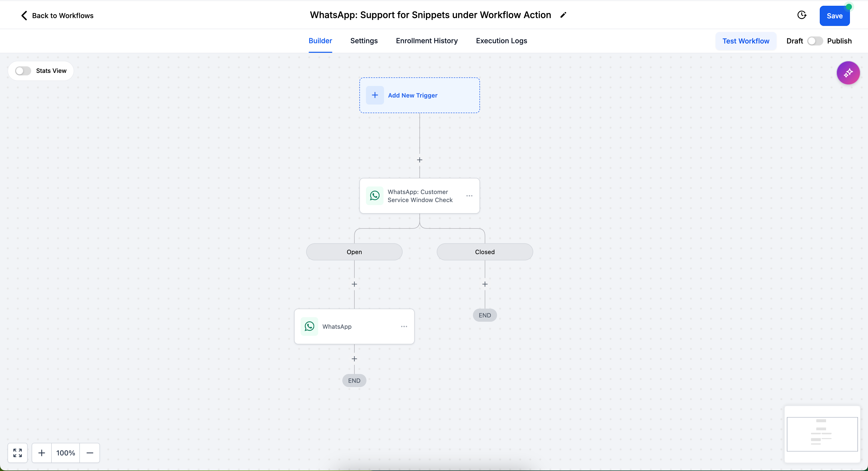Viewport: 868px width, 471px height.
Task: Fit workflow to screen icon
Action: click(18, 453)
